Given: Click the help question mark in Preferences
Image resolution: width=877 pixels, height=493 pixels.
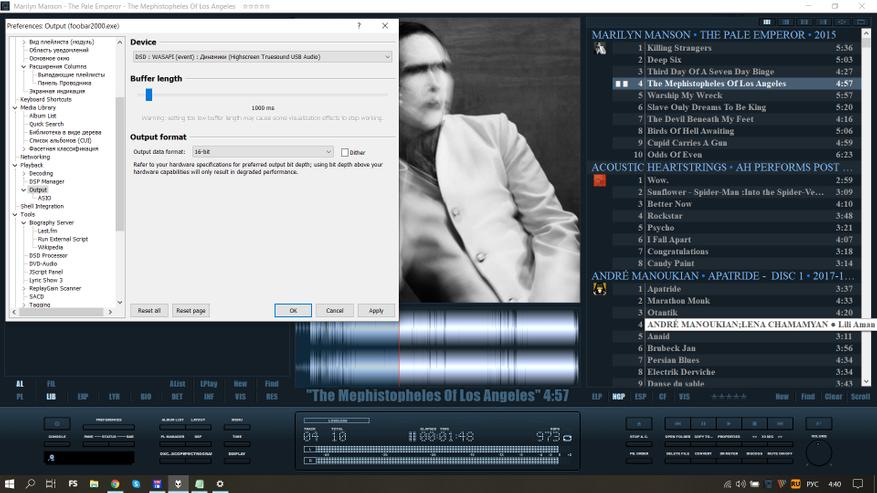Looking at the screenshot, I should click(x=359, y=26).
